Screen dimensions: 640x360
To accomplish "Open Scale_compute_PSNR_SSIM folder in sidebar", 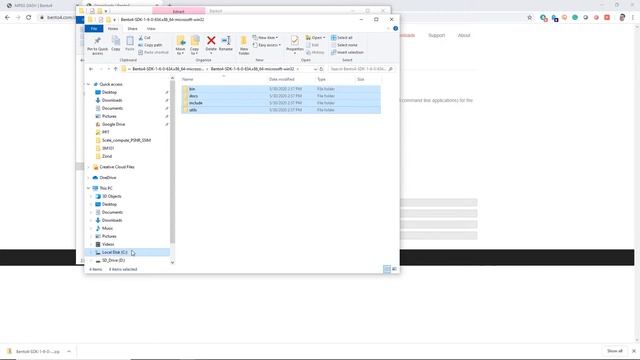I will [x=126, y=140].
